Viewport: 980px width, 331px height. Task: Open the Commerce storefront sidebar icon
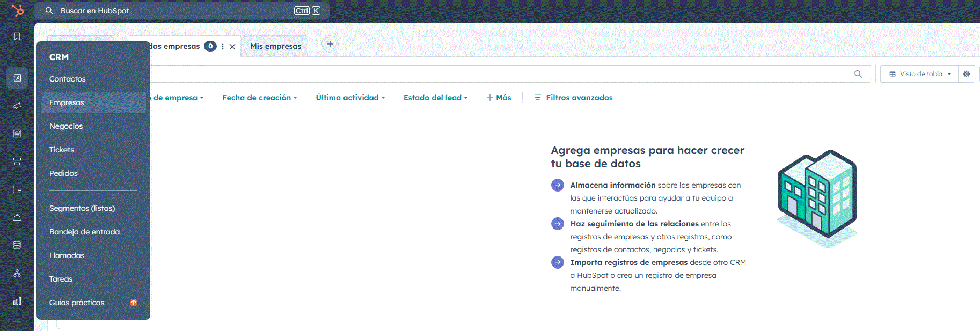click(x=17, y=161)
